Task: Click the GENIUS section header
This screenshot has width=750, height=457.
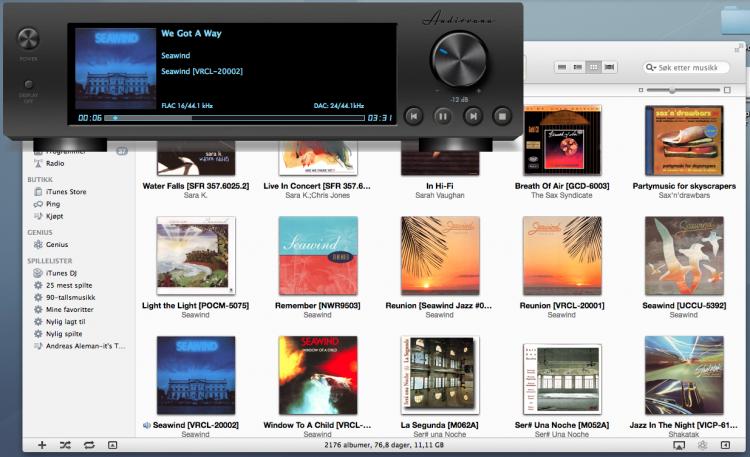Action: point(40,232)
